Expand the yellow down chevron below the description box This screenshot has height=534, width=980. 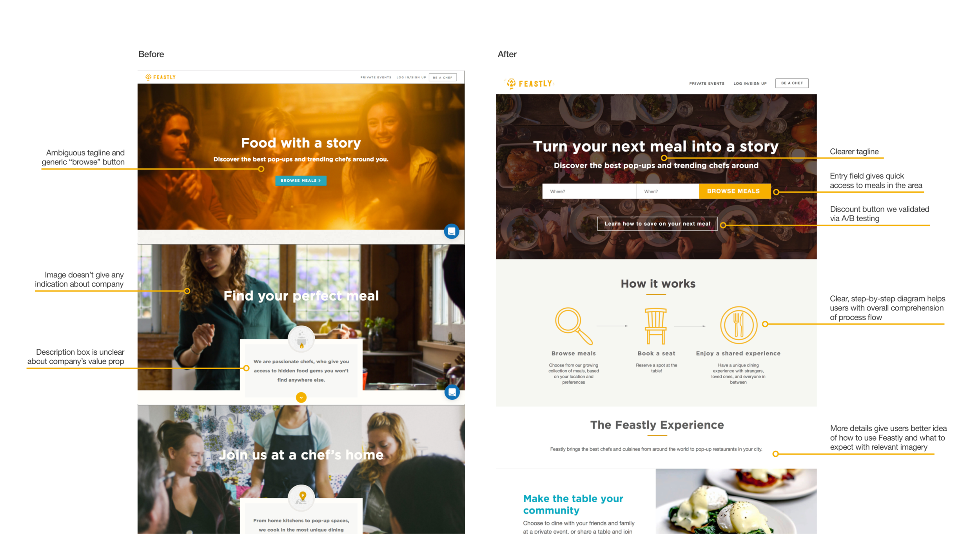click(x=301, y=397)
